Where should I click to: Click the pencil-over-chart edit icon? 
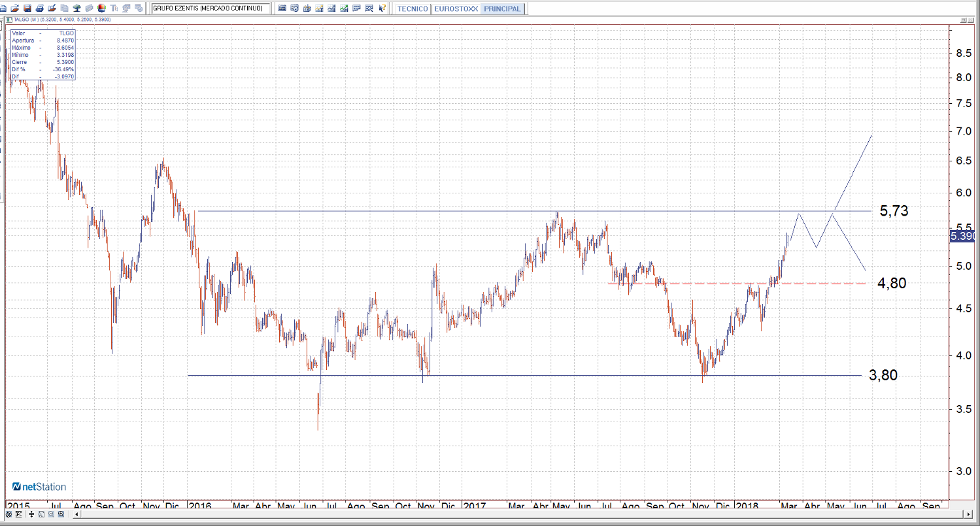point(52,8)
